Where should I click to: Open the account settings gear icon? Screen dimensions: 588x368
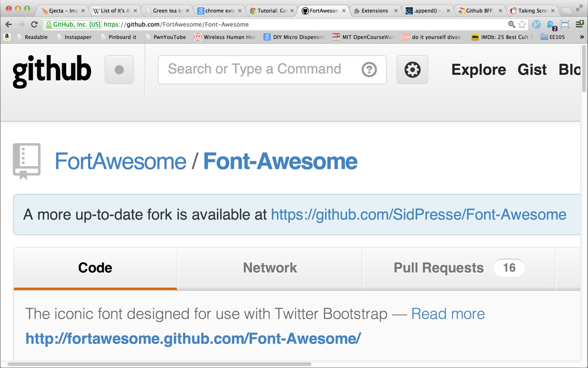click(x=412, y=69)
